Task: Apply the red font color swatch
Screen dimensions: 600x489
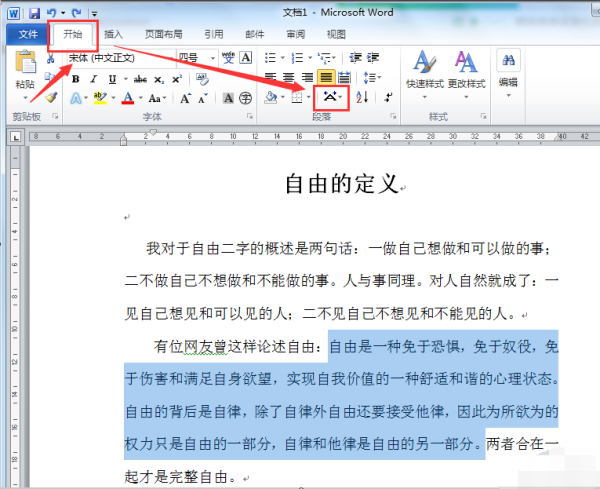Action: coord(128,98)
